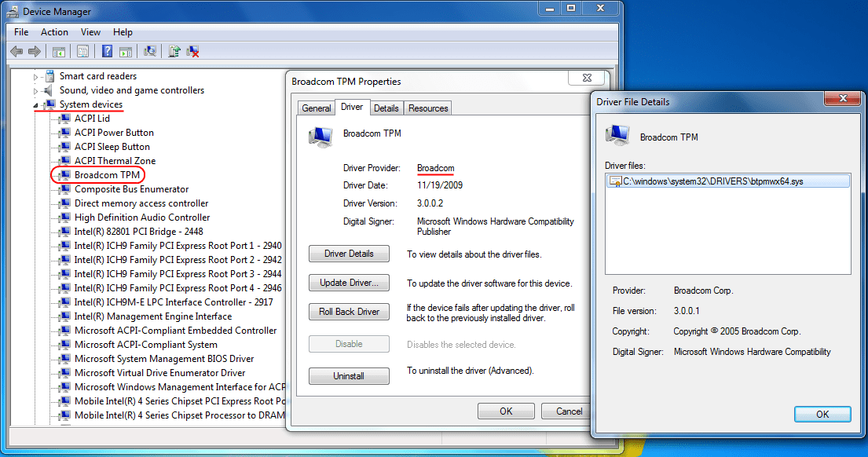Screen dimensions: 868x457
Task: Click the Driver Details button
Action: tap(349, 254)
